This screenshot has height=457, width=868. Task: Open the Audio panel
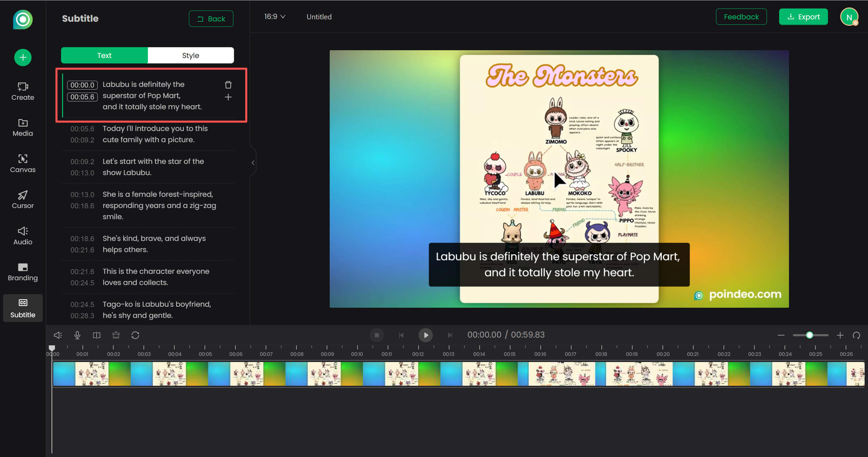(22, 235)
